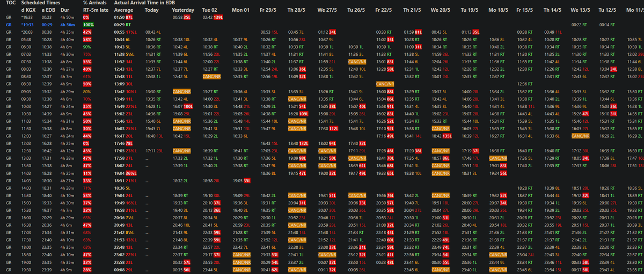Screen dimensions: 644x274
Task: Click the 'Scheduled Times' header
Action: (40, 3)
